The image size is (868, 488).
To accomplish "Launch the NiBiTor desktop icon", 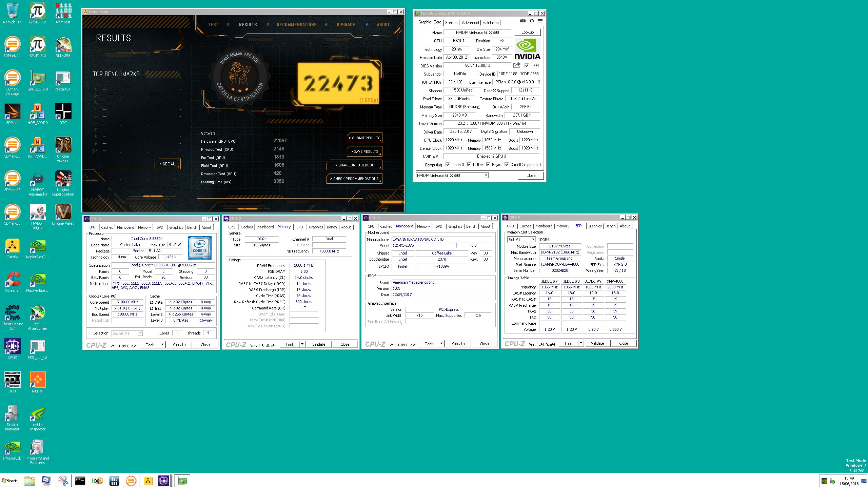I will 38,382.
